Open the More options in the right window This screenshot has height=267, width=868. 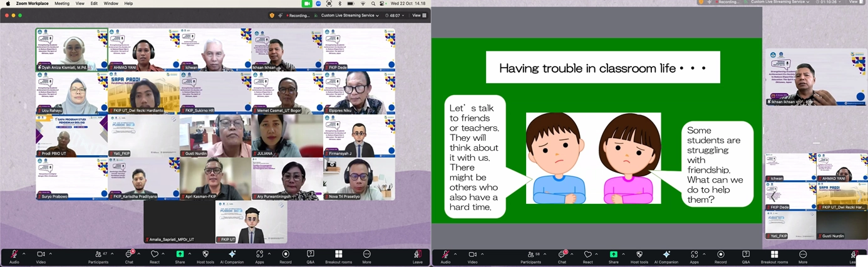tap(802, 256)
